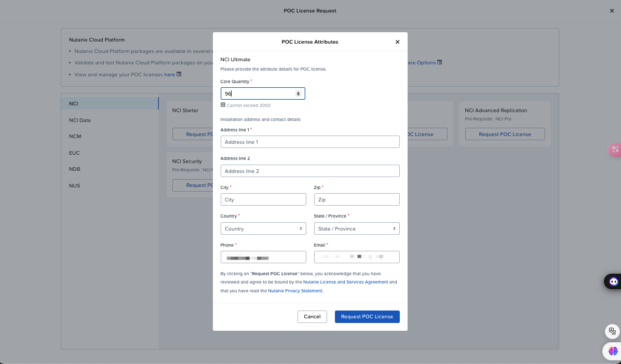Click the 'Nutanix Cloud Platform' heading
This screenshot has height=364, width=621.
pyautogui.click(x=97, y=39)
